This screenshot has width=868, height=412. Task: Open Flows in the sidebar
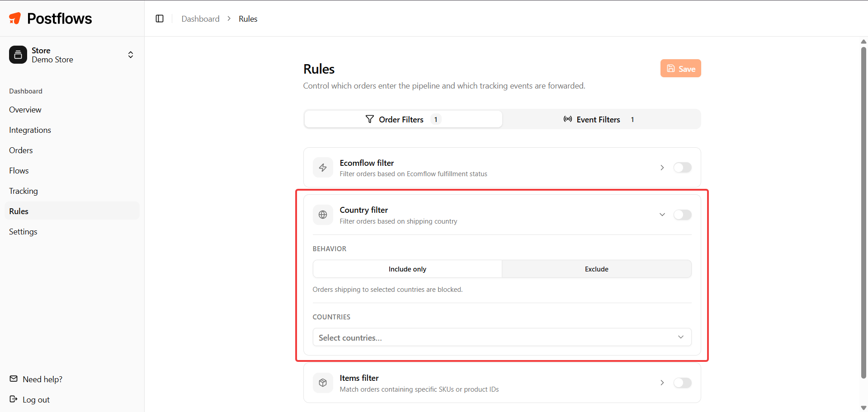(72, 171)
